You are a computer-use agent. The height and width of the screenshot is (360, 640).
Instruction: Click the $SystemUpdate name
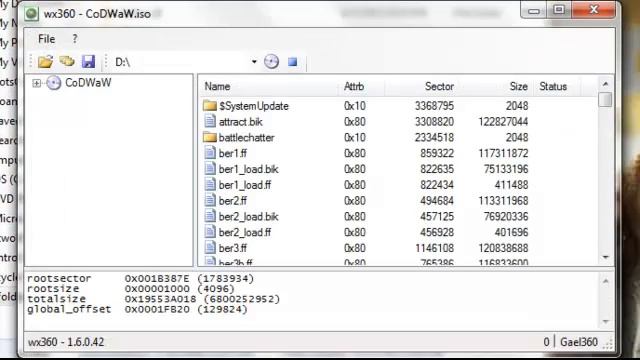253,106
